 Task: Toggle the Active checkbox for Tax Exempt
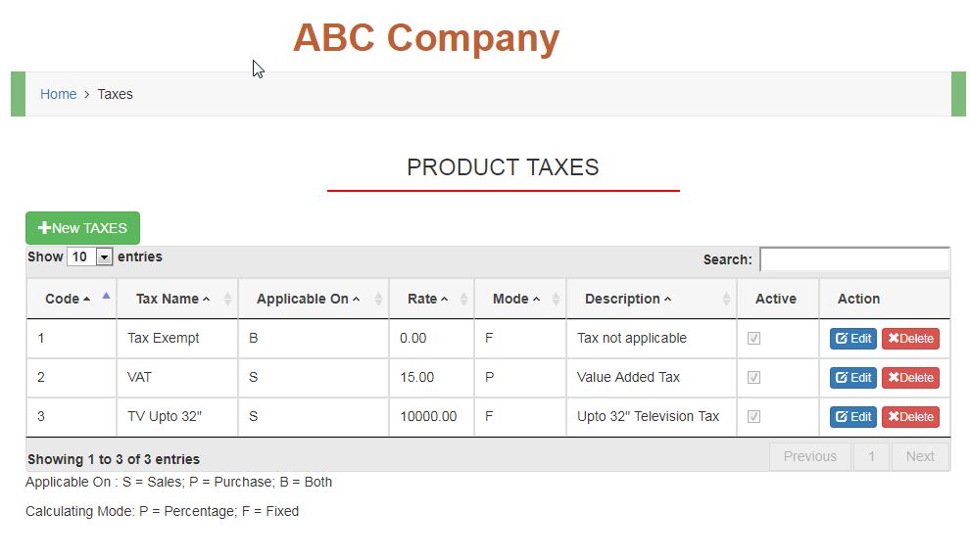(x=753, y=339)
